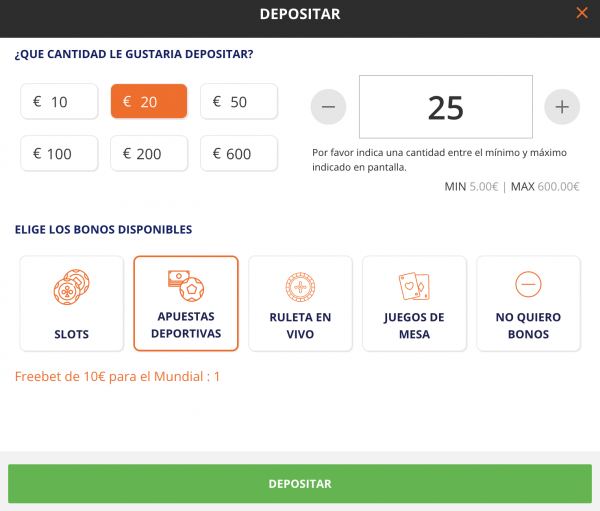This screenshot has width=600, height=511.
Task: Click the Freebet de 10€ Mundial text
Action: coord(117,377)
